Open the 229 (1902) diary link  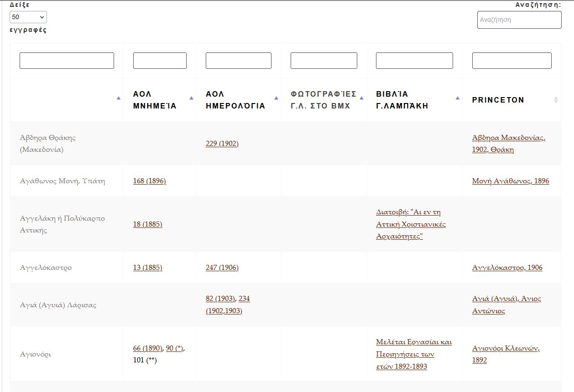(222, 144)
